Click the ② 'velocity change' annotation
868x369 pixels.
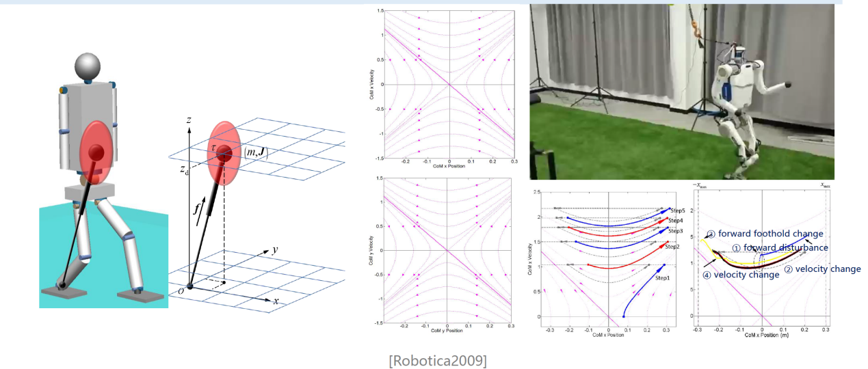[x=822, y=269]
